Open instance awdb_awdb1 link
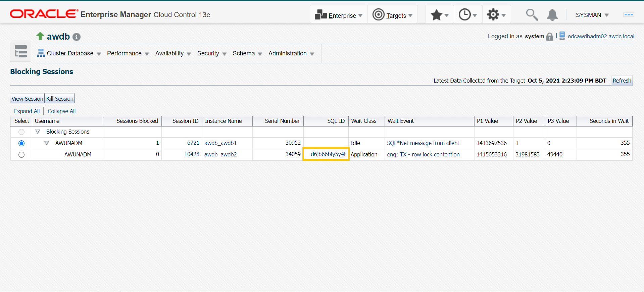 (x=220, y=143)
